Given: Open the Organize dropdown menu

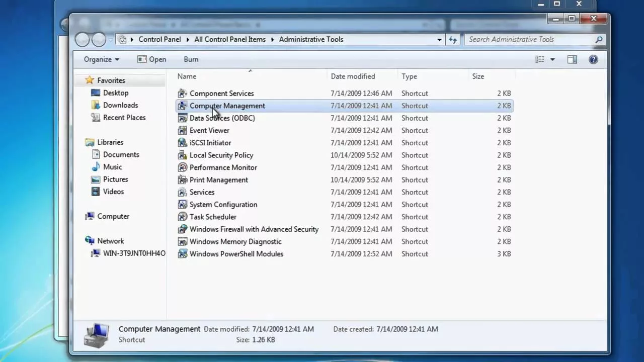Looking at the screenshot, I should 101,59.
